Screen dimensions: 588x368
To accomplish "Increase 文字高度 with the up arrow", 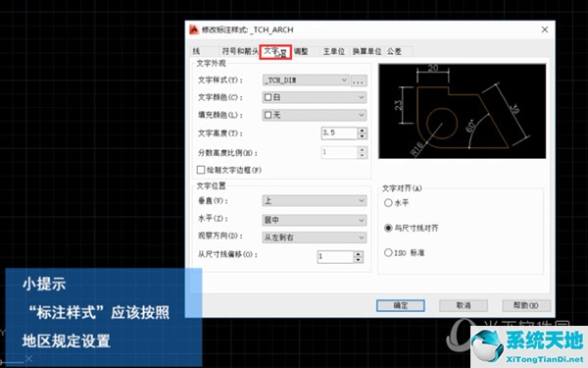I will [363, 131].
